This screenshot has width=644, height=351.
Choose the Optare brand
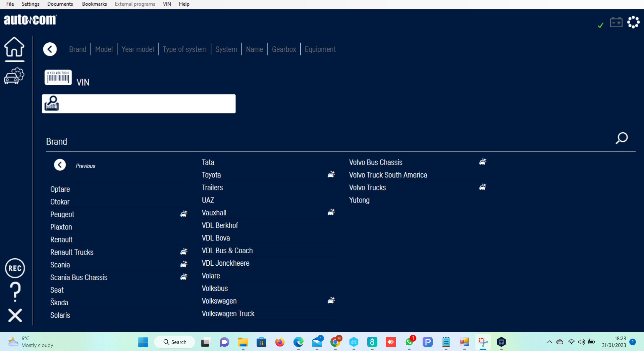pos(60,189)
